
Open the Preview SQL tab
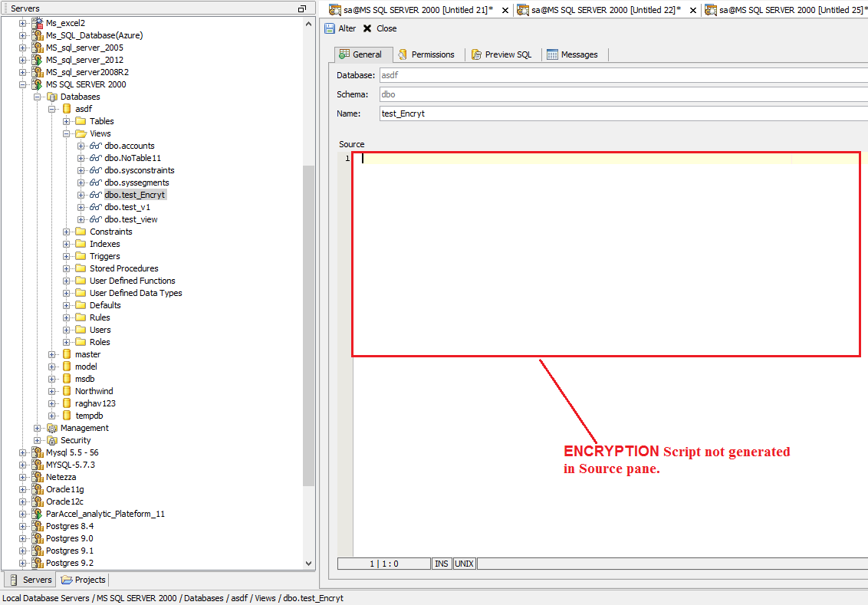pyautogui.click(x=501, y=54)
